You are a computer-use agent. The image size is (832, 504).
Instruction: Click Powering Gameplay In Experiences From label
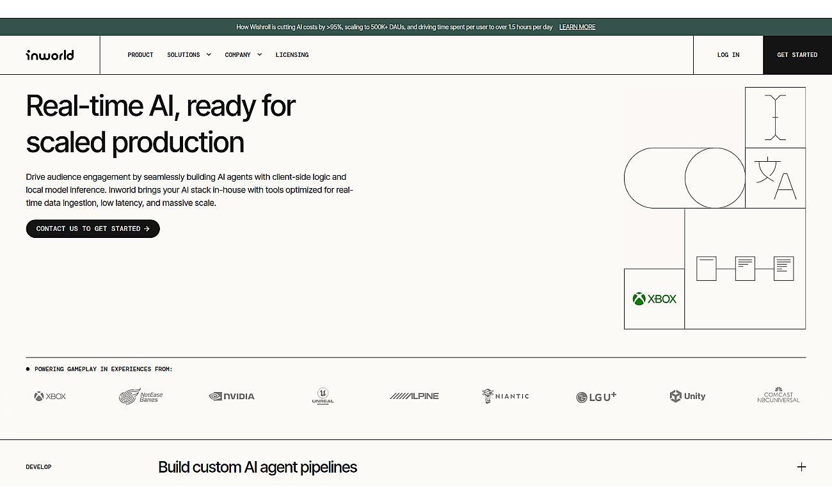click(103, 369)
